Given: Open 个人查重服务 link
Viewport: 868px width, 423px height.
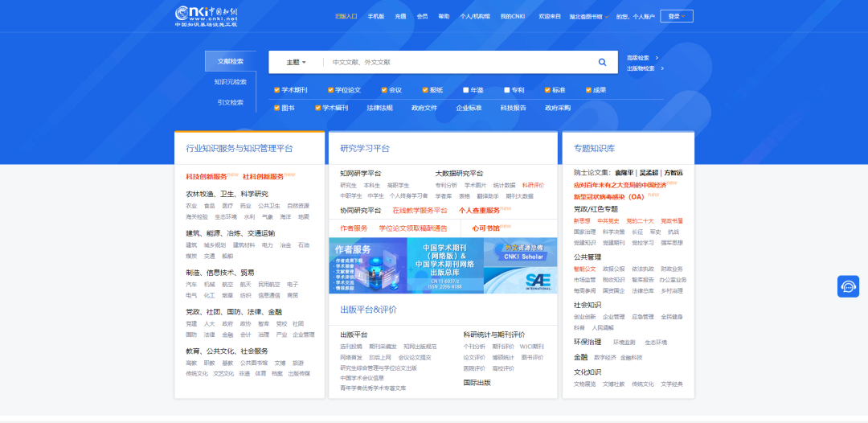Looking at the screenshot, I should pos(479,211).
